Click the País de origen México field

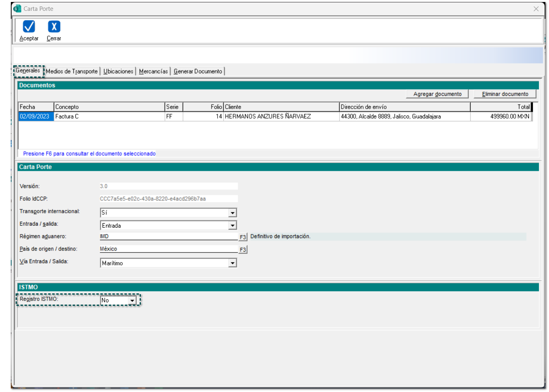point(169,249)
